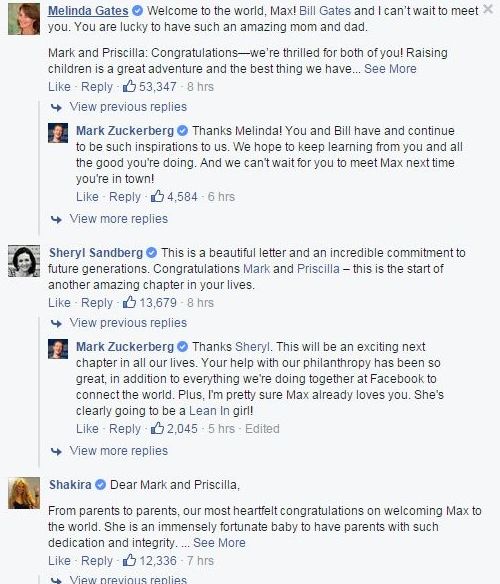Screen dimensions: 500x584
Task: Close the comment with the X button
Action: (488, 9)
